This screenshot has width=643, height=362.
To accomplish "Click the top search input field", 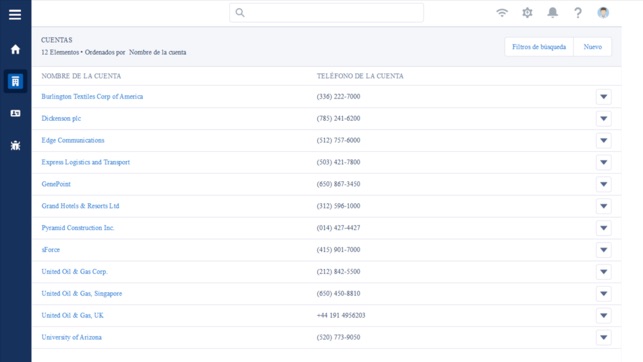I will point(326,13).
